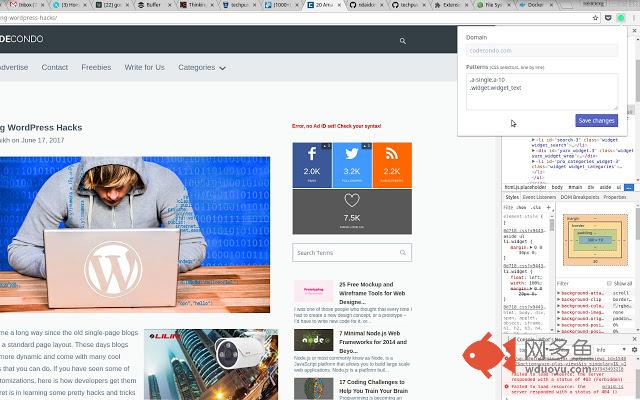640x400 pixels.
Task: Open the Contact nav link
Action: [x=55, y=67]
